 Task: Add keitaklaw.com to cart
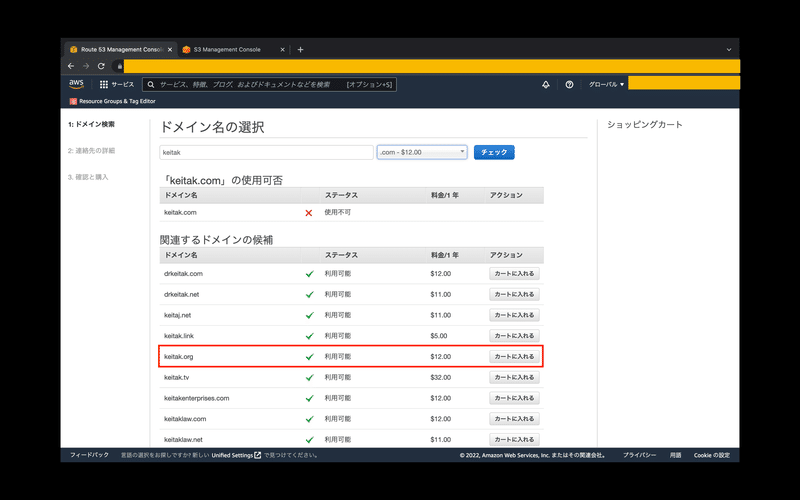click(x=514, y=419)
